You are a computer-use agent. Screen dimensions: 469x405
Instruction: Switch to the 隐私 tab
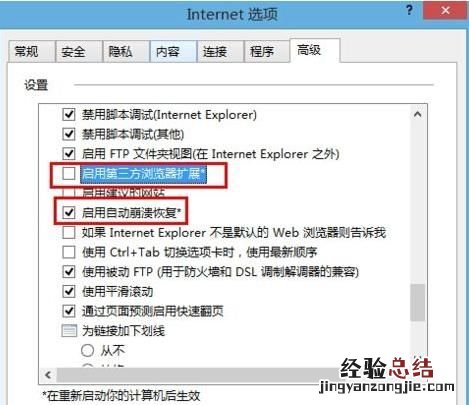pyautogui.click(x=126, y=51)
